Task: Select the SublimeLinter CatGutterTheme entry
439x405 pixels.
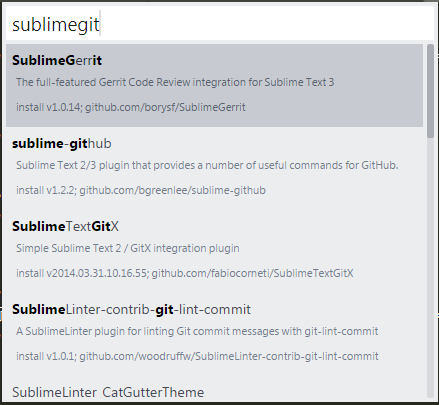Action: point(108,392)
